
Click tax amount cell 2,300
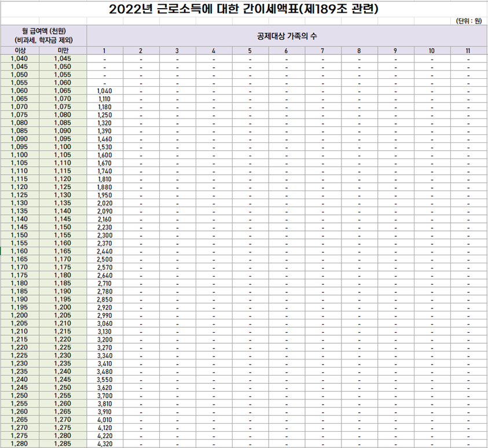click(105, 236)
